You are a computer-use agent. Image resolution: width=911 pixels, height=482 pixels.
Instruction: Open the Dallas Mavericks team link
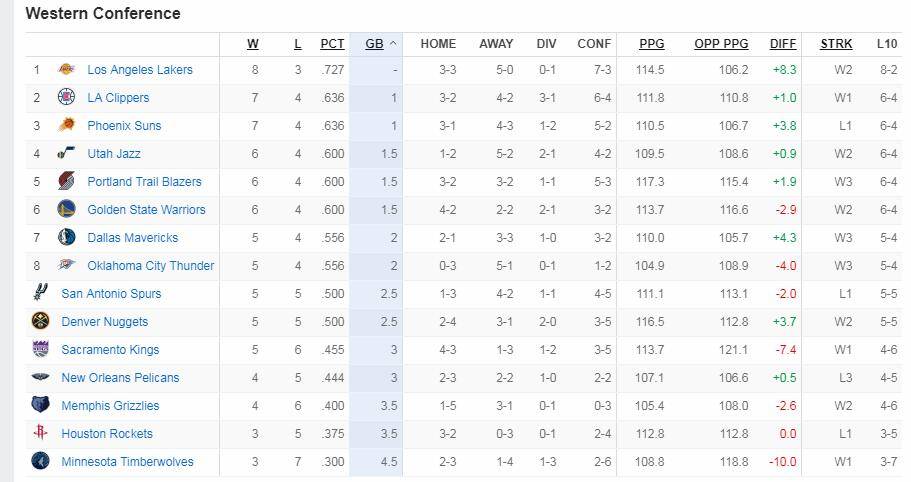pyautogui.click(x=133, y=238)
